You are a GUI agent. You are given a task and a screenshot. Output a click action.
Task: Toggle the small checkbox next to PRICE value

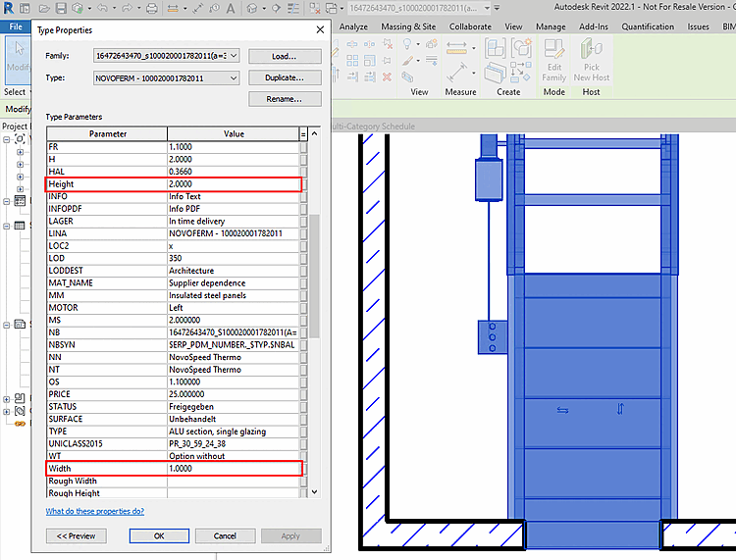(x=303, y=394)
